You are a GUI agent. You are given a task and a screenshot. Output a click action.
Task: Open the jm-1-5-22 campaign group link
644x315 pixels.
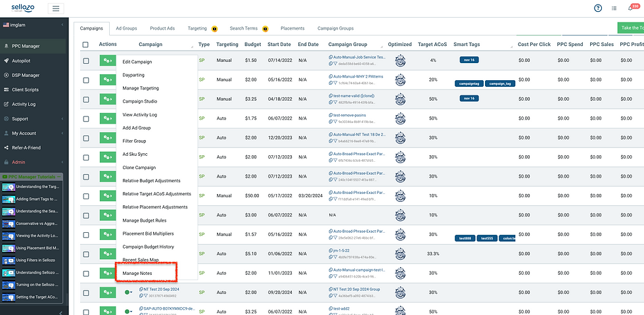(341, 251)
